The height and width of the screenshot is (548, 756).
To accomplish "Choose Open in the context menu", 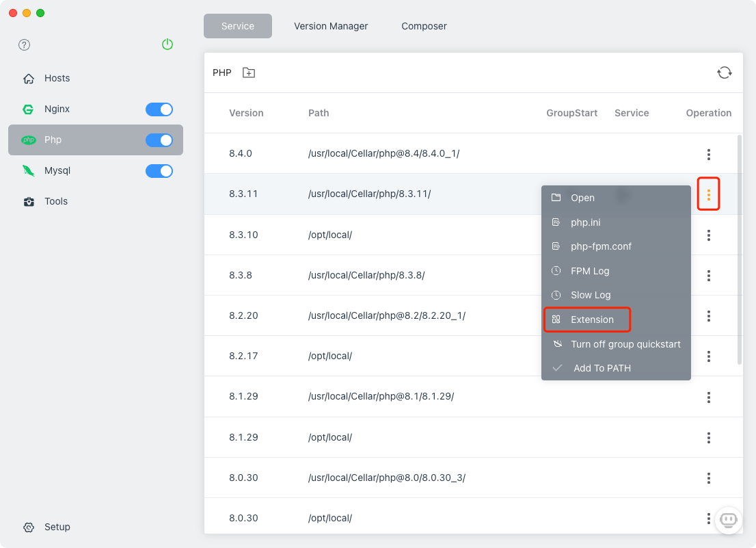I will 616,198.
